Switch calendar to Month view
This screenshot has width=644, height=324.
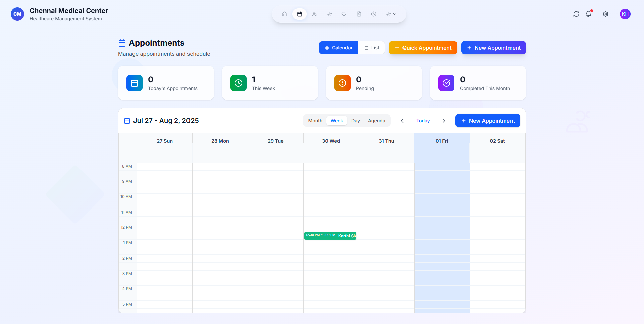315,121
